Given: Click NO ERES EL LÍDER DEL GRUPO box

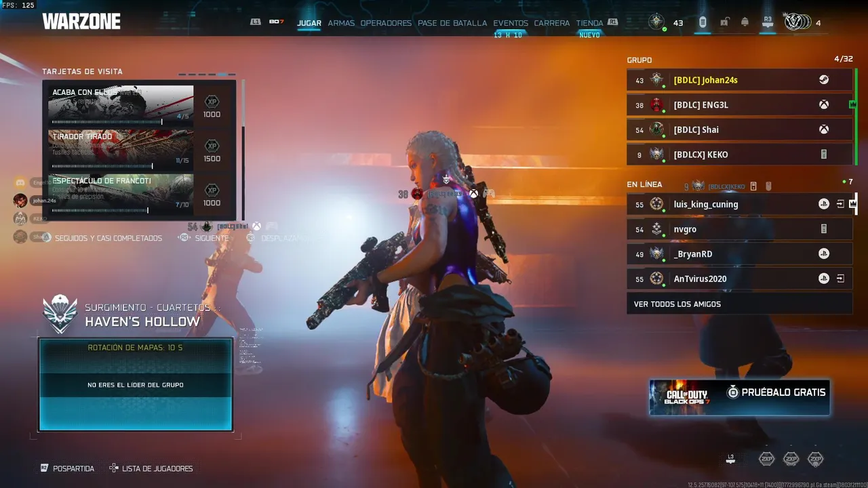Looking at the screenshot, I should (136, 385).
